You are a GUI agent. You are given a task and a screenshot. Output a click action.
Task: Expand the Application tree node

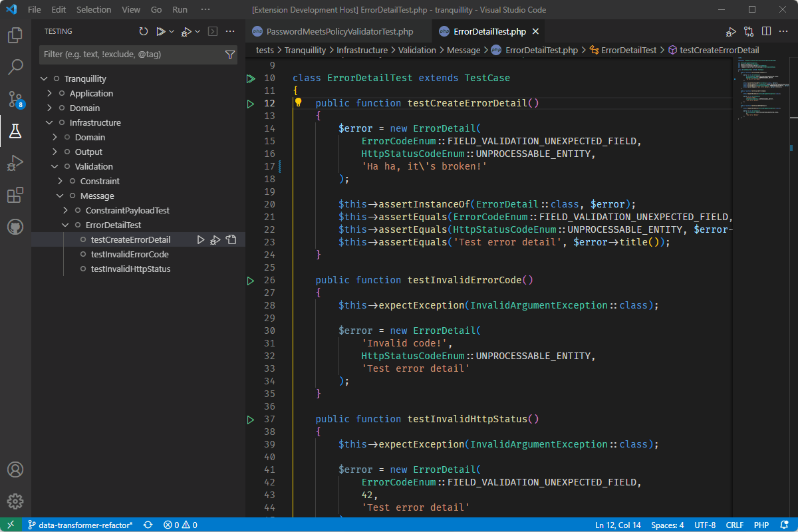click(49, 94)
